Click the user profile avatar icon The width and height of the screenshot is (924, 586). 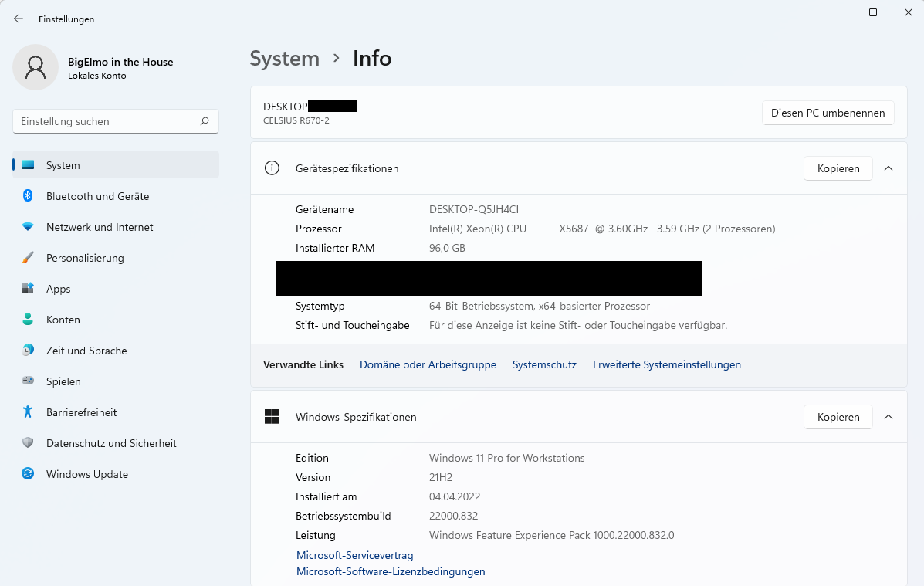coord(36,67)
